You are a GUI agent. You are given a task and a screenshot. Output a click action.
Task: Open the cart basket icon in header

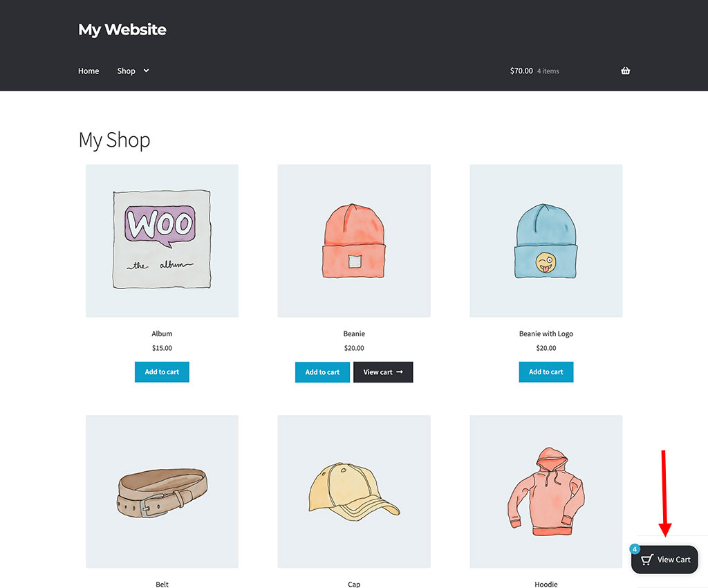pos(625,70)
